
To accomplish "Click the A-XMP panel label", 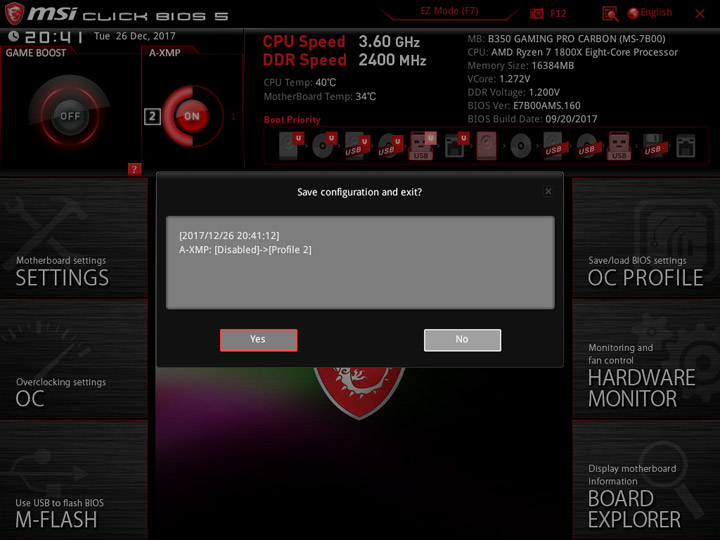I will click(x=164, y=53).
